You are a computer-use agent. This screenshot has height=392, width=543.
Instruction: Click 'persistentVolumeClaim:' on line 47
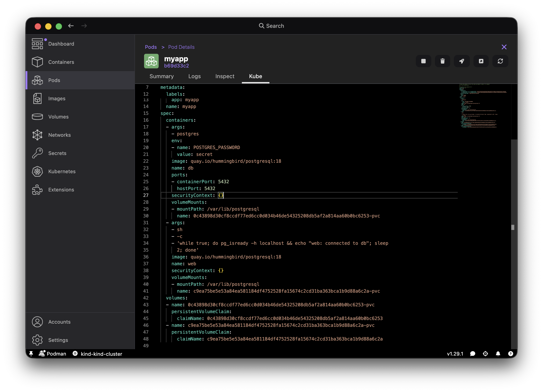[201, 332]
